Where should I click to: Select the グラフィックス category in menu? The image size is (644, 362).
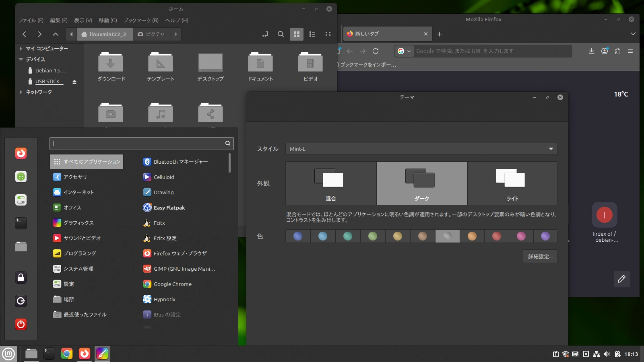pyautogui.click(x=87, y=223)
